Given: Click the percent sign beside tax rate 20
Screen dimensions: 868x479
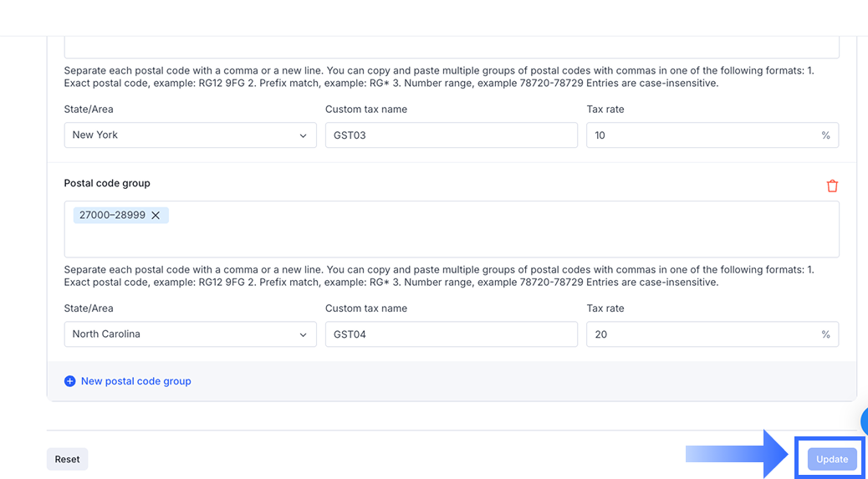Looking at the screenshot, I should [x=825, y=334].
